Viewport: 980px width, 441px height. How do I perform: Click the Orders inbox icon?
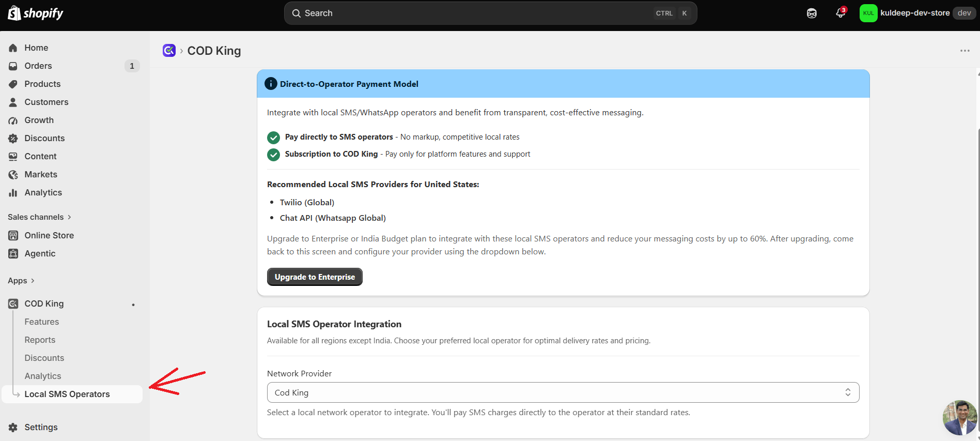pos(13,66)
